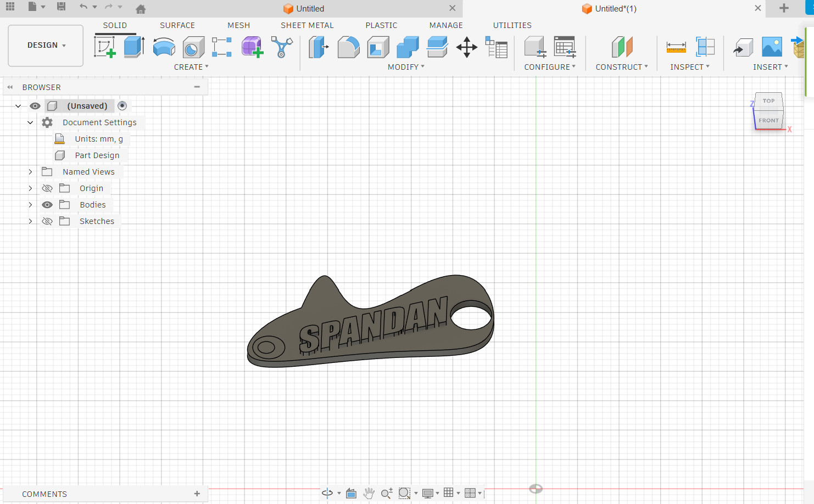Click the TOP face of the ViewCube
Screen dimensions: 814x504
pos(768,101)
